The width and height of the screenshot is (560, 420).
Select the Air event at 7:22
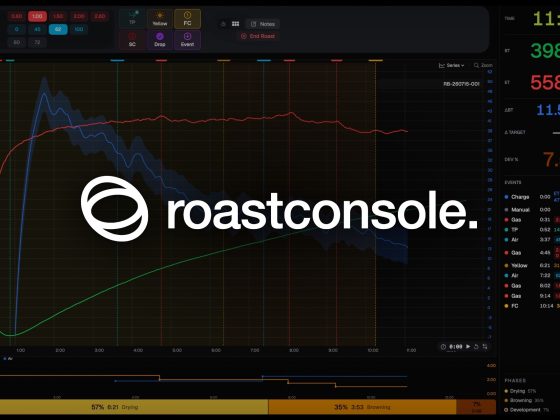pos(531,275)
